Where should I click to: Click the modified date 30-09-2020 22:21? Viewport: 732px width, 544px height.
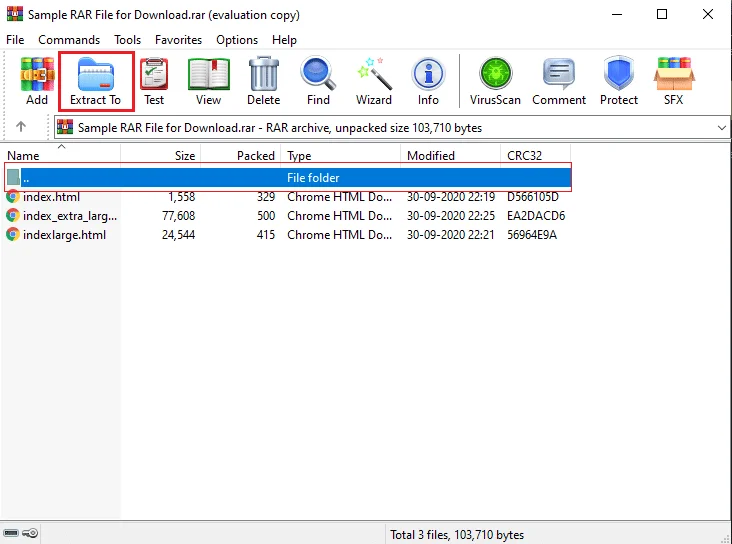click(450, 234)
